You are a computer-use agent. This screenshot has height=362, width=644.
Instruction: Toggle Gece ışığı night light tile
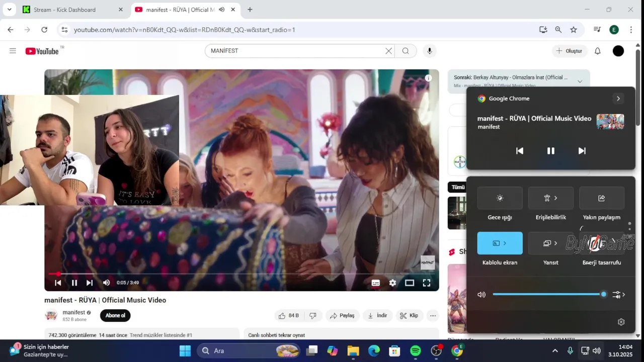[500, 198]
